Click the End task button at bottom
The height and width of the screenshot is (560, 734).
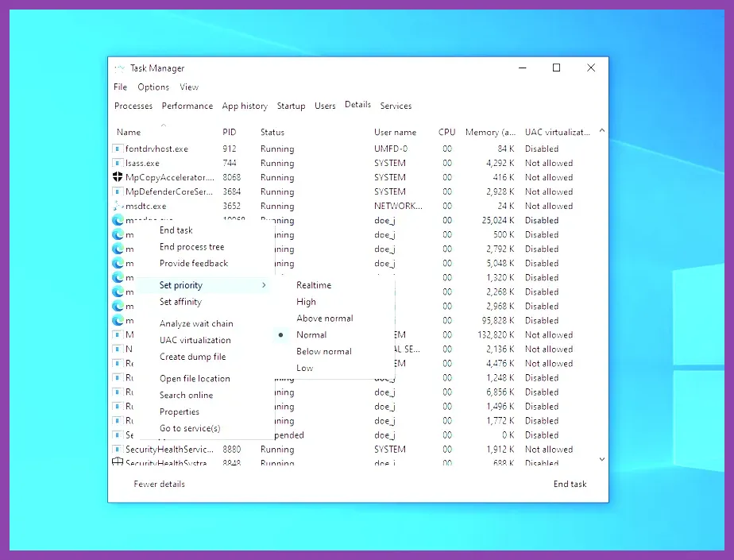[570, 485]
